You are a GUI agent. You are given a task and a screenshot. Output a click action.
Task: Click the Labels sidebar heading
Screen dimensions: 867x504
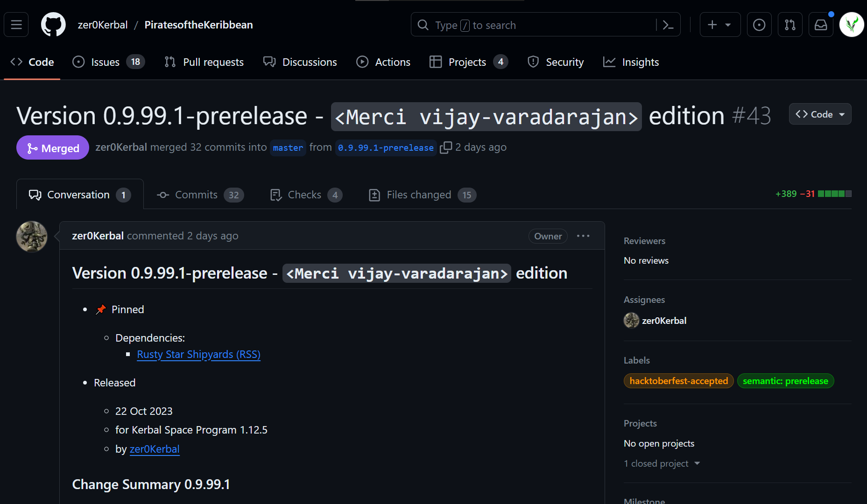[x=637, y=360]
